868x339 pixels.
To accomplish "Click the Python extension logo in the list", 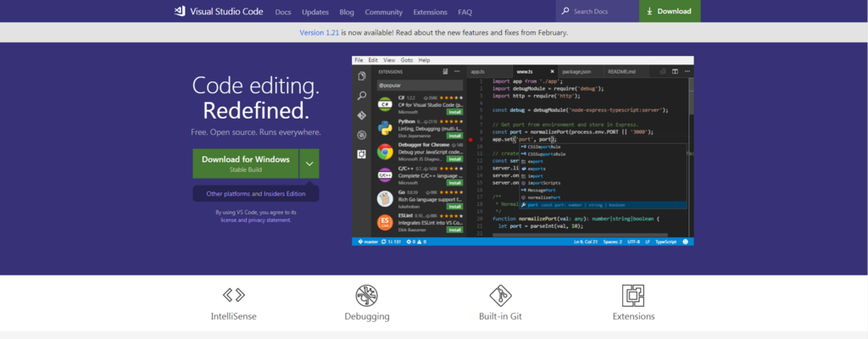I will pos(386,128).
